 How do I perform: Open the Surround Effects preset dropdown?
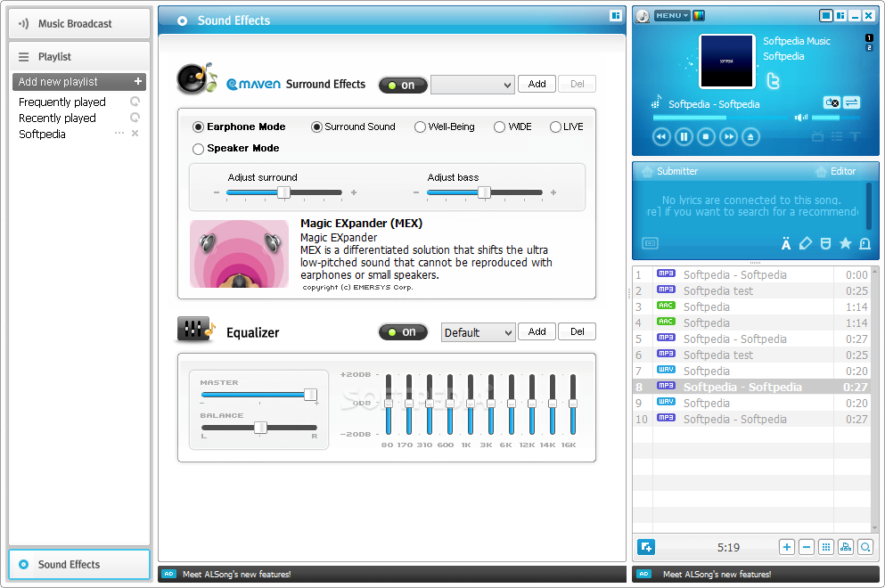[x=472, y=85]
